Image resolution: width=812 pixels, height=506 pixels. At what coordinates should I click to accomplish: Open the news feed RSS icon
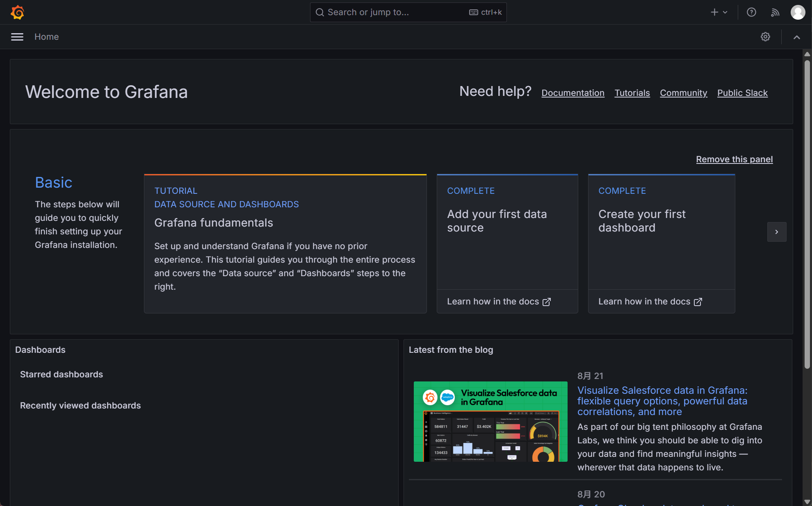(x=775, y=12)
